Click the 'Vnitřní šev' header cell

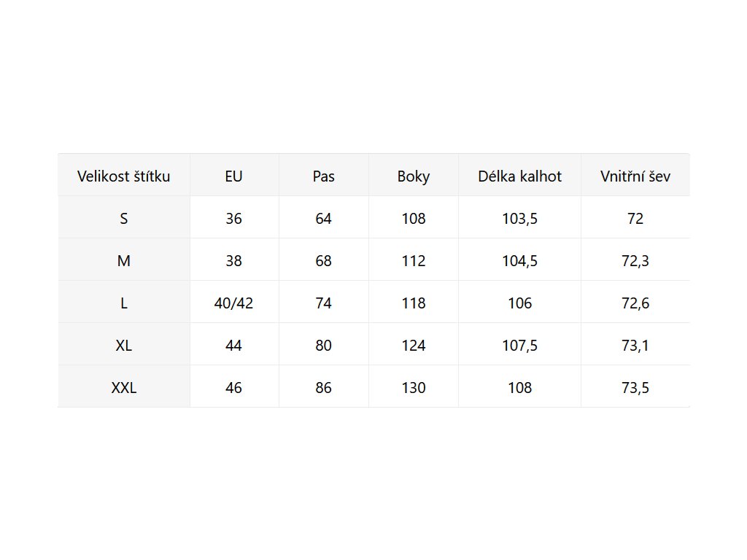tap(635, 176)
